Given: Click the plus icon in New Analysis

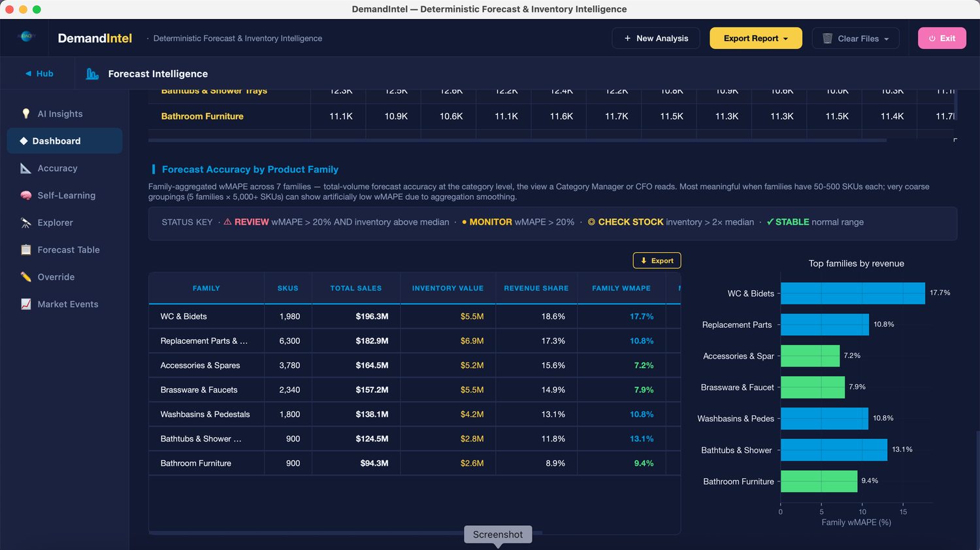Looking at the screenshot, I should pos(628,39).
